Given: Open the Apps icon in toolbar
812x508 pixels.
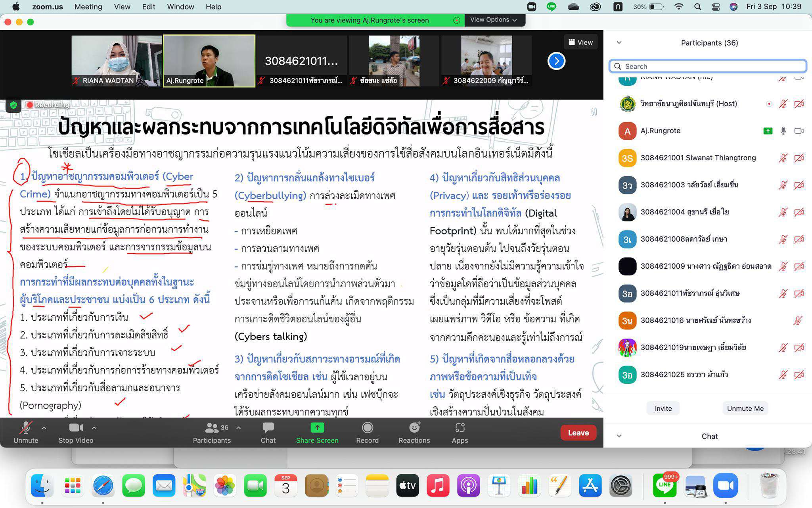Looking at the screenshot, I should point(460,428).
